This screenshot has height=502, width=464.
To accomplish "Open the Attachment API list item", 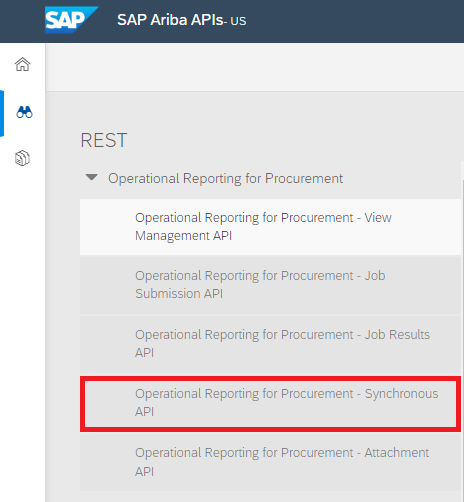I will tap(270, 462).
